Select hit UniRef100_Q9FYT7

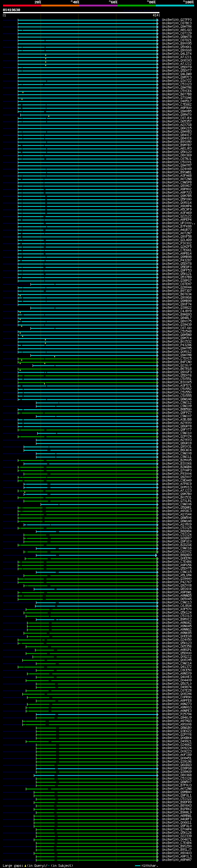177,430
